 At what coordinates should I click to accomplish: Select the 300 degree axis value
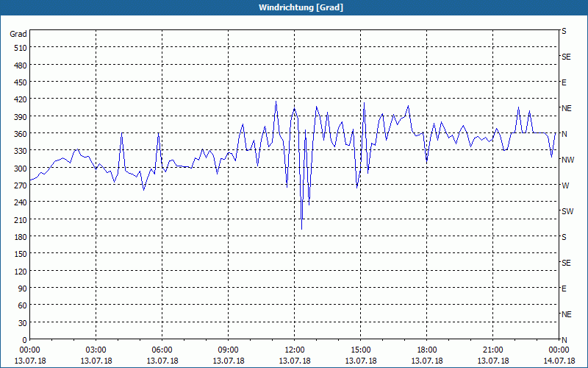[x=21, y=169]
